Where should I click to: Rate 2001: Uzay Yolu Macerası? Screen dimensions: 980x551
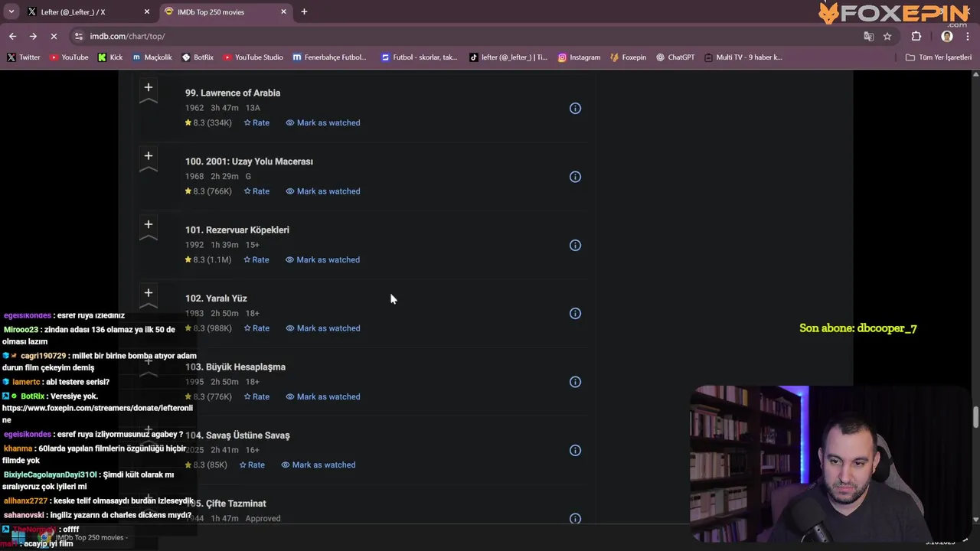click(256, 191)
